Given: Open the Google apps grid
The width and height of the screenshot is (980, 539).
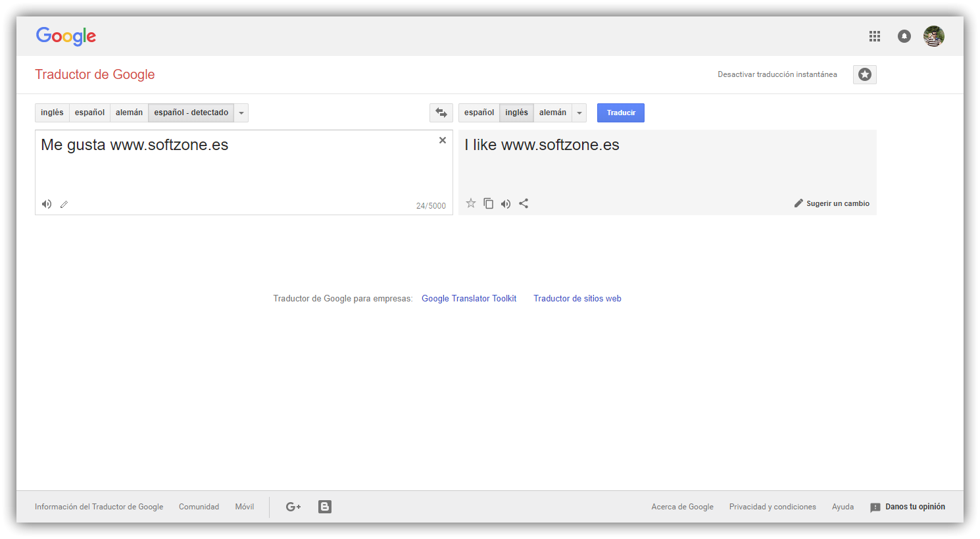Looking at the screenshot, I should (874, 36).
